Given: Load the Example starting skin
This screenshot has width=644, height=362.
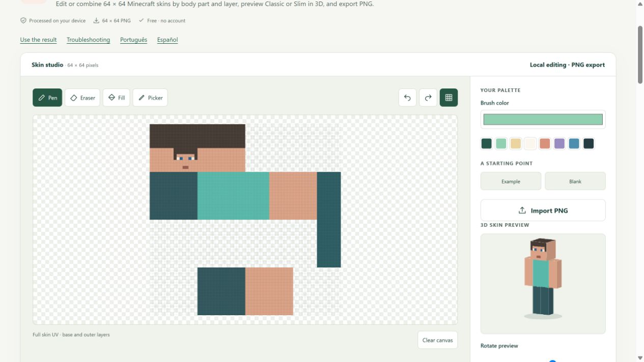Looking at the screenshot, I should click(511, 182).
